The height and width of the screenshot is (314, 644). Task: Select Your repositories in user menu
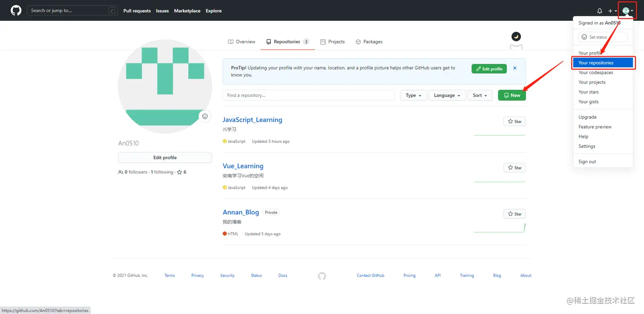point(603,63)
